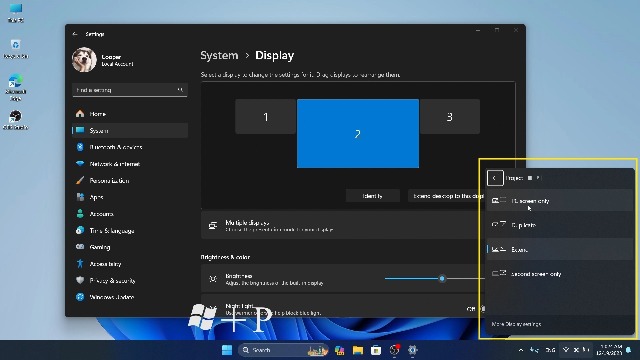Screen dimensions: 640x360
Task: Choose Extend projection mode
Action: coord(560,249)
